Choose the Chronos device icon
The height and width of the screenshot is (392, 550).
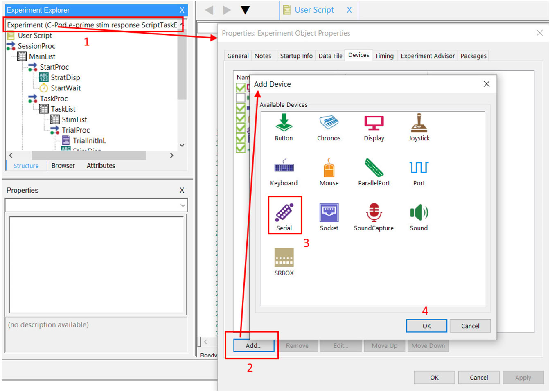pyautogui.click(x=329, y=123)
